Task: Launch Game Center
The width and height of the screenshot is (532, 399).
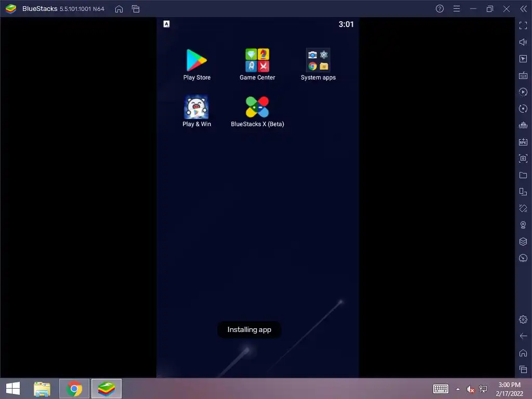Action: pos(257,64)
